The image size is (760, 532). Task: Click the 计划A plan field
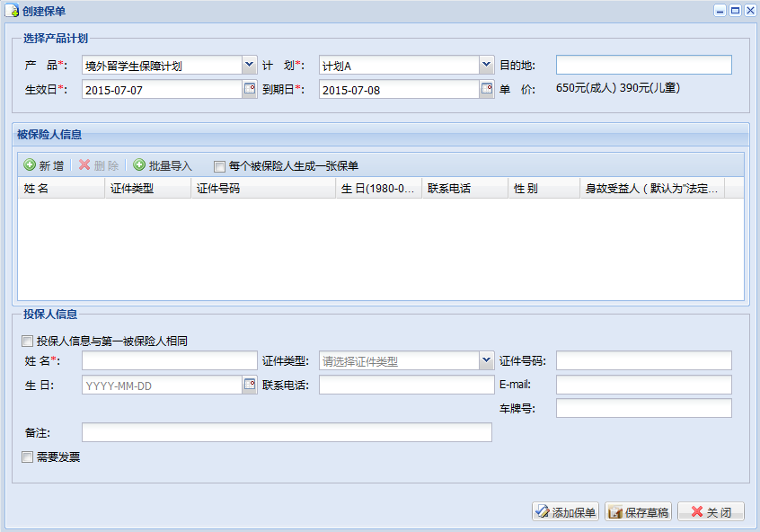[399, 65]
